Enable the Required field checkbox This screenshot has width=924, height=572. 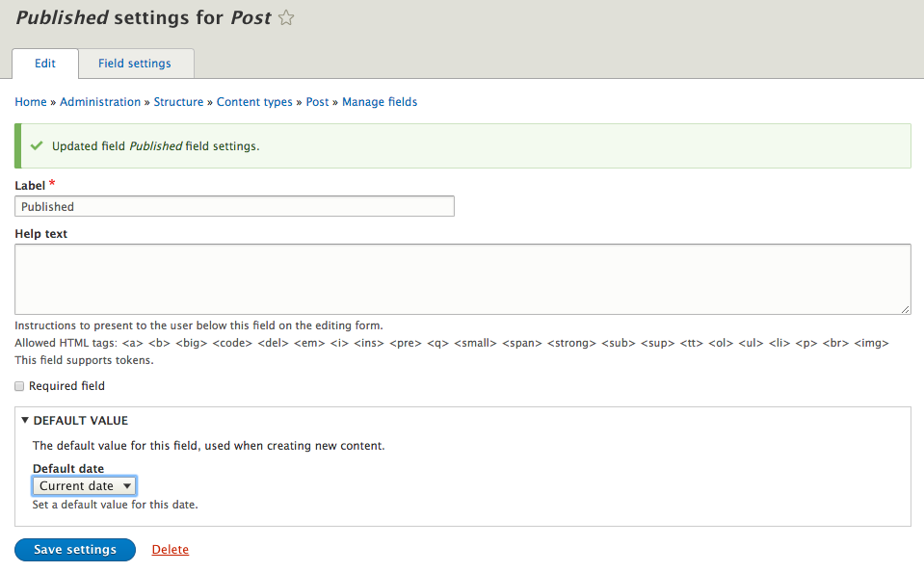[20, 386]
